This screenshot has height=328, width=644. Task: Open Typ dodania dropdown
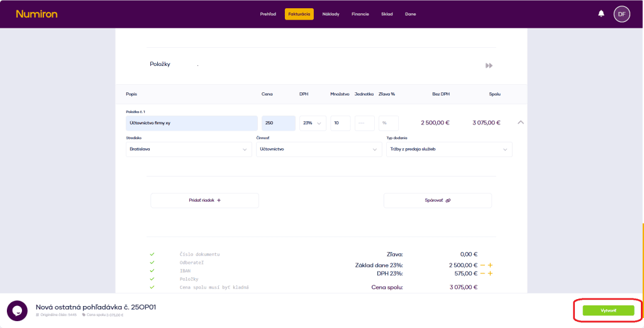pyautogui.click(x=448, y=150)
